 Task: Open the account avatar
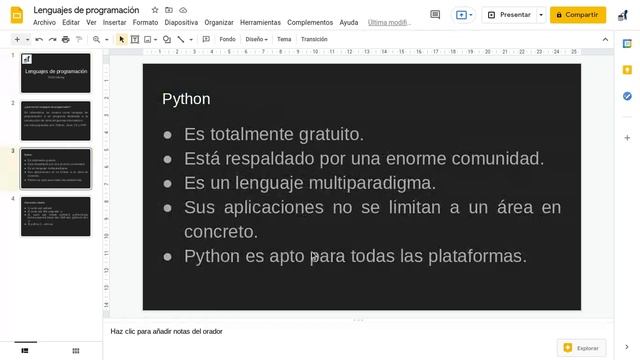click(x=623, y=15)
